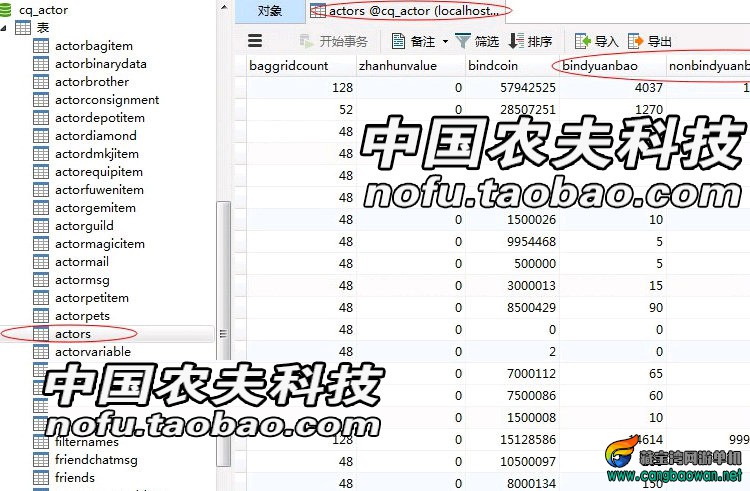Click the Filter (筛选) funnel icon
Image resolution: width=750 pixels, height=491 pixels.
tap(463, 41)
